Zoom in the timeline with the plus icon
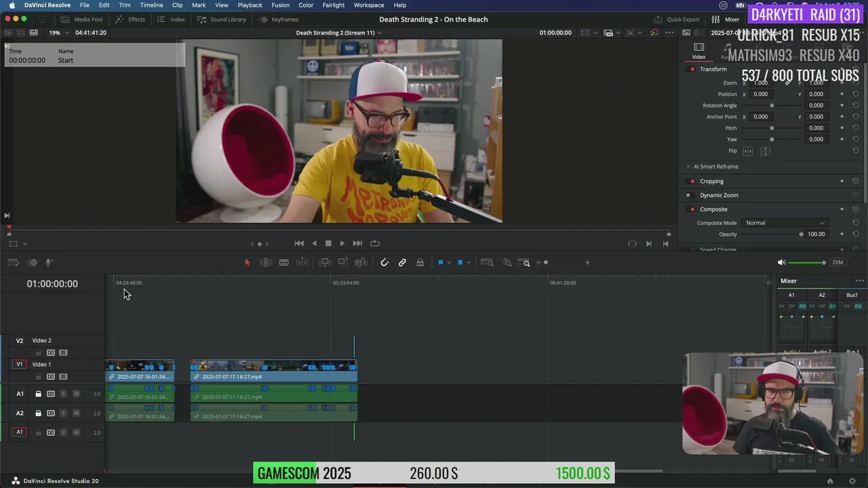The image size is (868, 488). [x=587, y=262]
